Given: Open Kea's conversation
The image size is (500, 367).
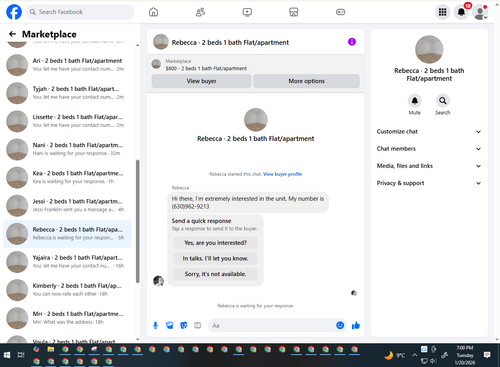Looking at the screenshot, I should 67,177.
